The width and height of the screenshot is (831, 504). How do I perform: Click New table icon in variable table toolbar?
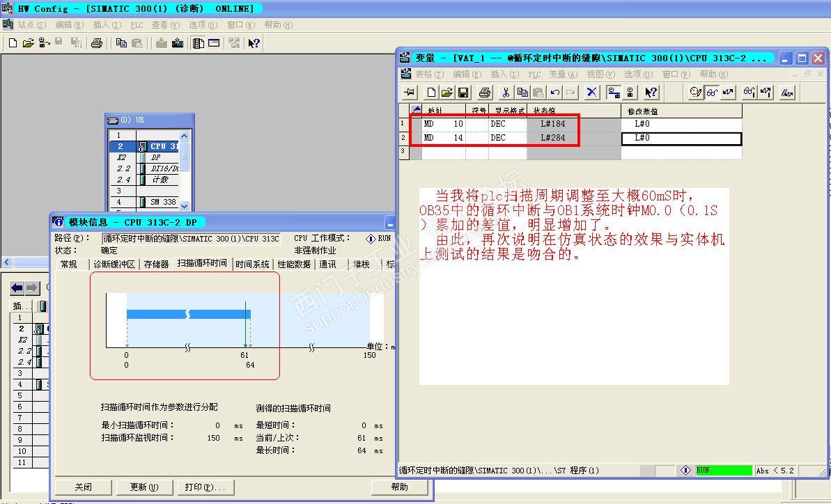point(431,93)
